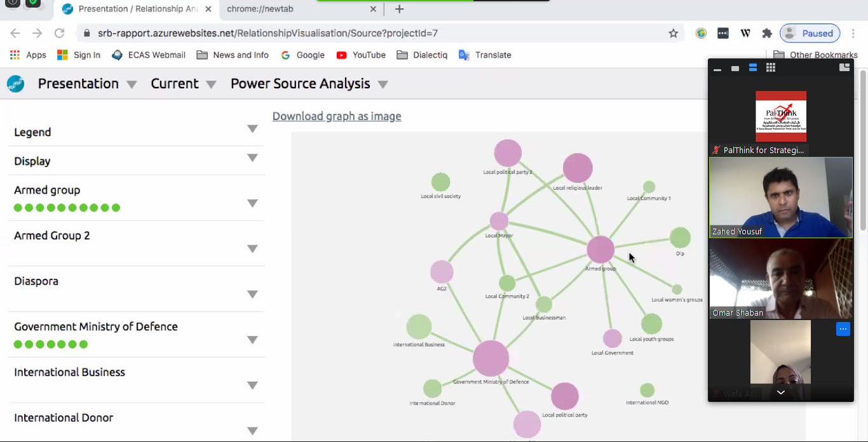868x442 pixels.
Task: Expand the Diaspora section arrow
Action: point(252,295)
